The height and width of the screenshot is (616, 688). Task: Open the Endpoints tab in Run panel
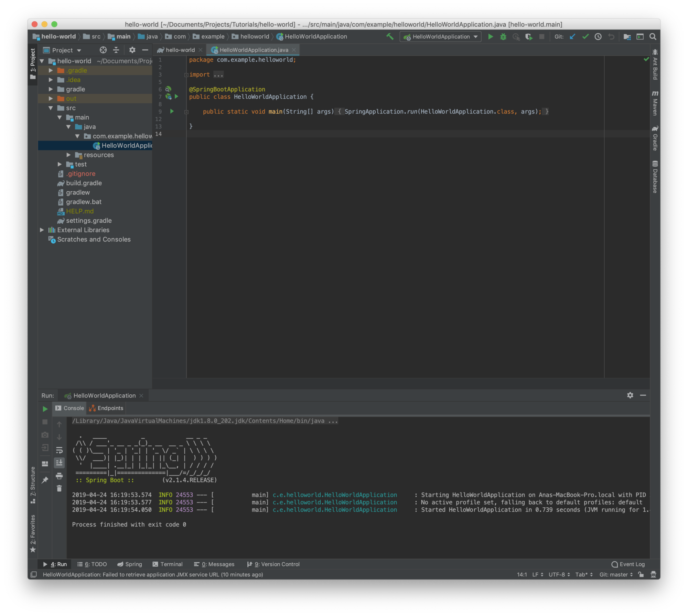[x=106, y=408]
